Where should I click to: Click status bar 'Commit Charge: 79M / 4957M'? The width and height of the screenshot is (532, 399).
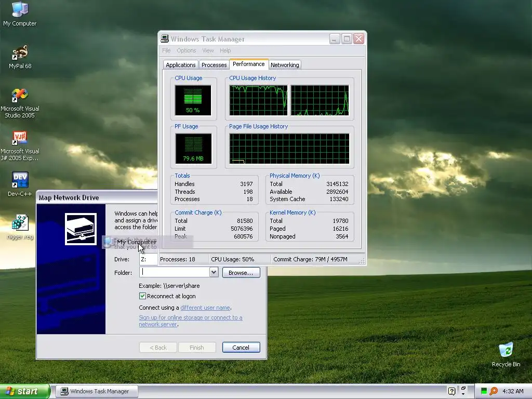pos(311,259)
